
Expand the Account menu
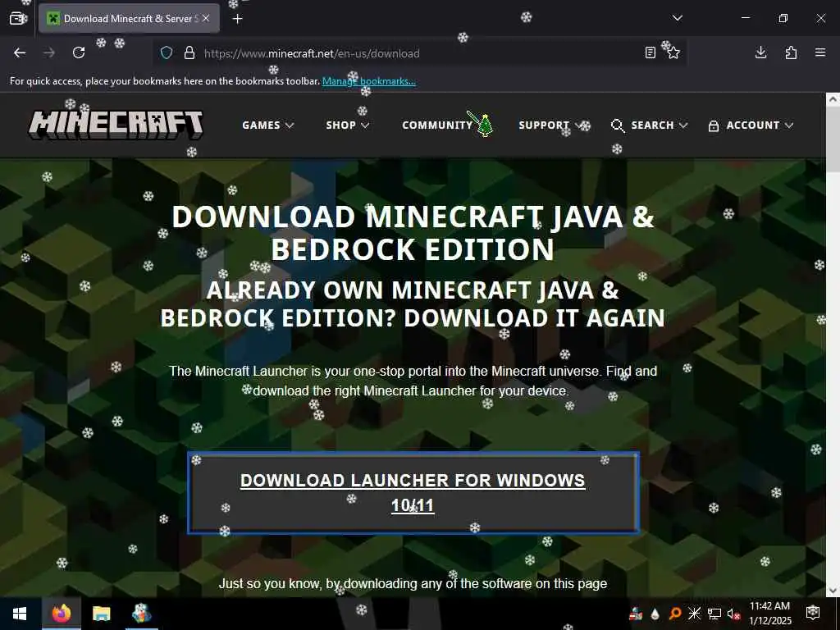(750, 126)
